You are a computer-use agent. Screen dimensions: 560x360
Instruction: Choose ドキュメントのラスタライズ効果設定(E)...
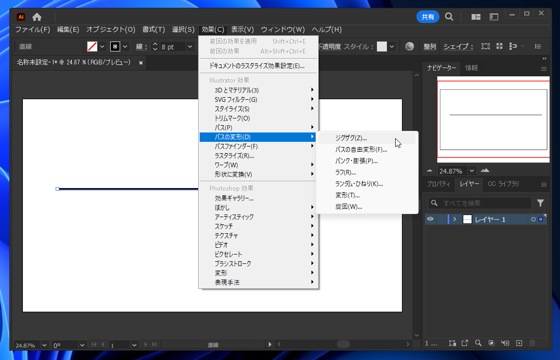(259, 66)
